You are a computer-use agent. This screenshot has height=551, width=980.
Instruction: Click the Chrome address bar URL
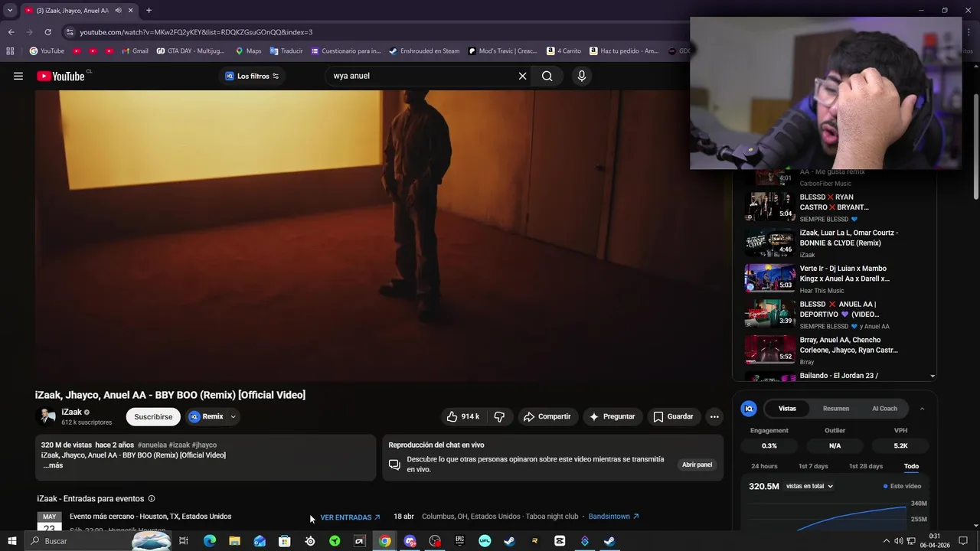pyautogui.click(x=196, y=32)
